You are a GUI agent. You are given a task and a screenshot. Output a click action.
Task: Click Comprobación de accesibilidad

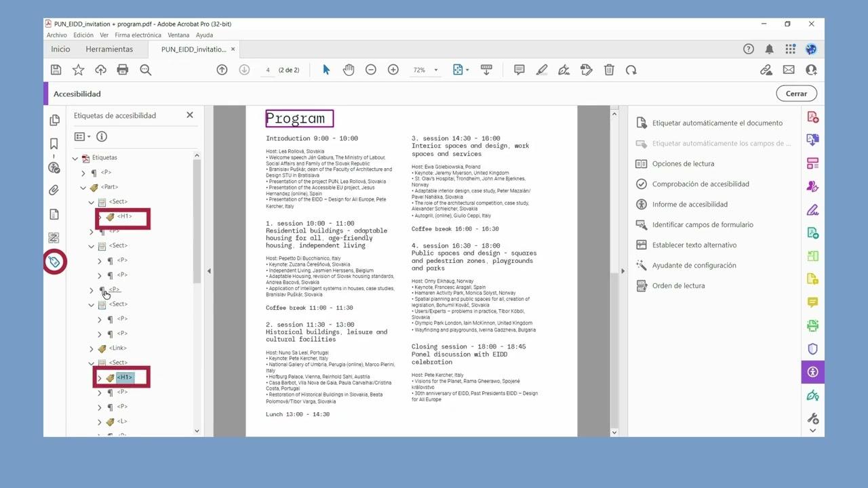701,184
